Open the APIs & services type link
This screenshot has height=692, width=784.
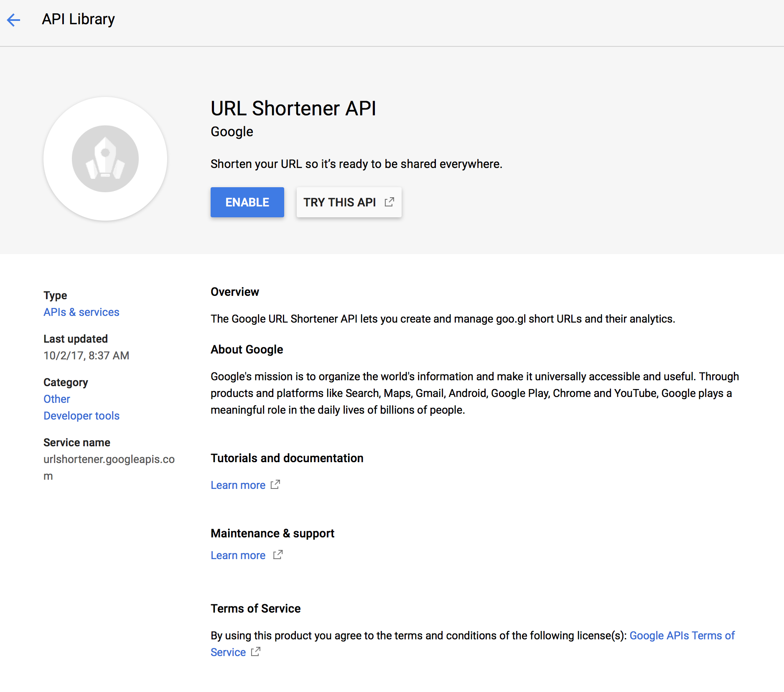click(x=81, y=312)
